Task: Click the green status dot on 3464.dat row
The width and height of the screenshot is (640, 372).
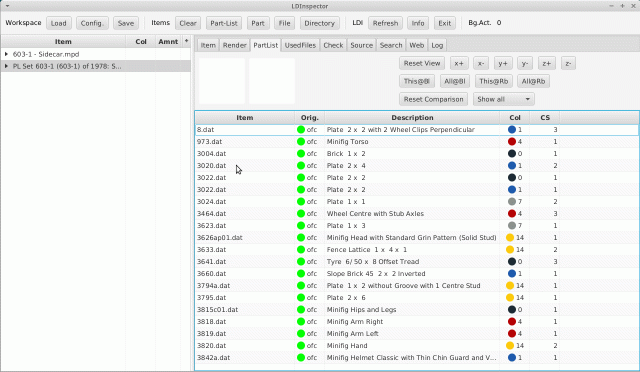Action: tap(301, 214)
